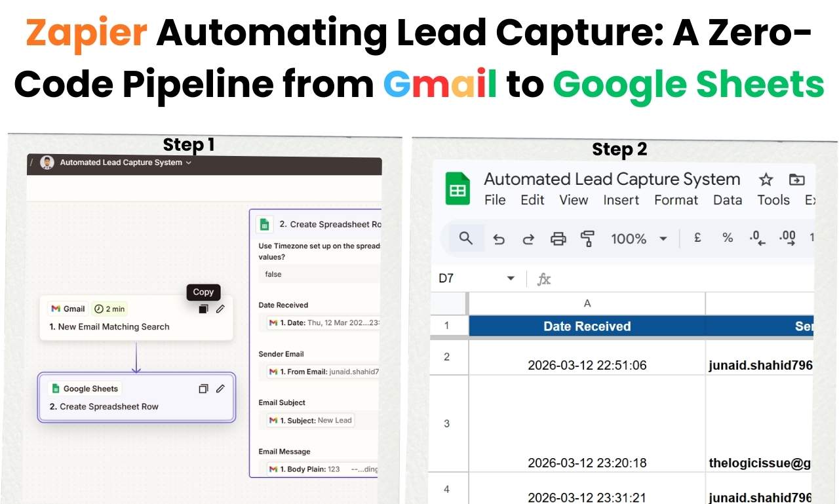Select the Paint format roller icon
This screenshot has height=504, width=839.
pyautogui.click(x=588, y=239)
